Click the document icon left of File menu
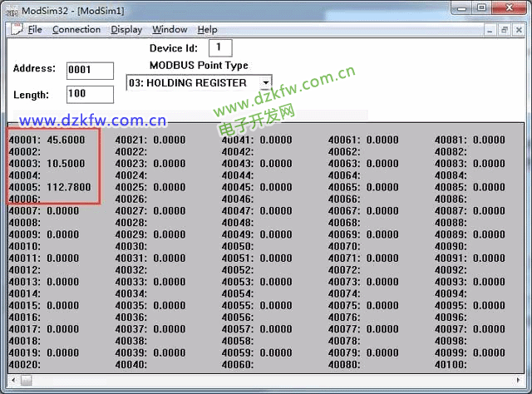 tap(15, 29)
